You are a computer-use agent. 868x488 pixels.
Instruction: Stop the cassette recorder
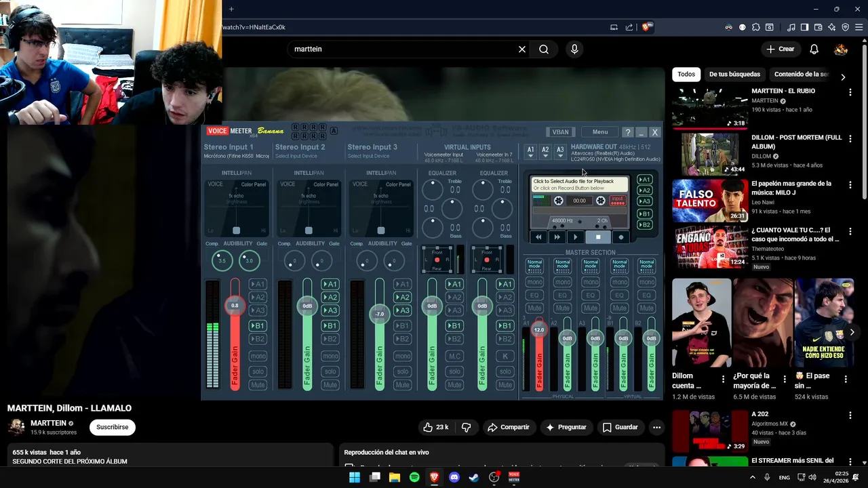(x=598, y=237)
